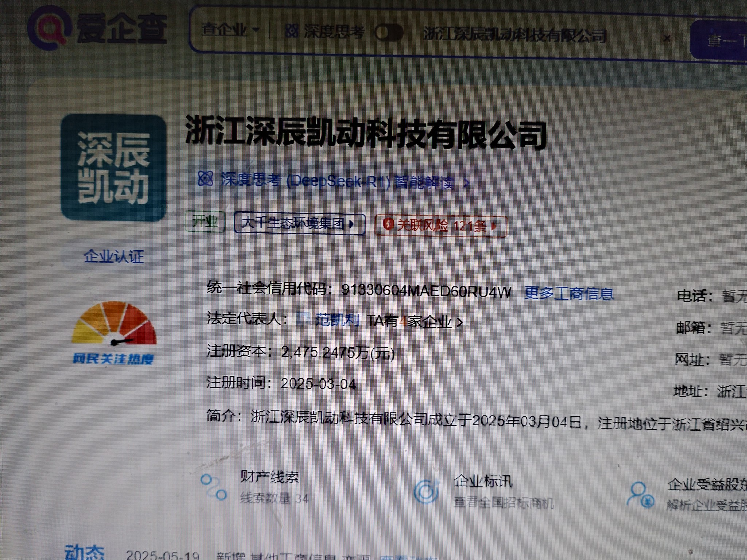747x560 pixels.
Task: Click the 爱企查 logo
Action: [x=97, y=28]
